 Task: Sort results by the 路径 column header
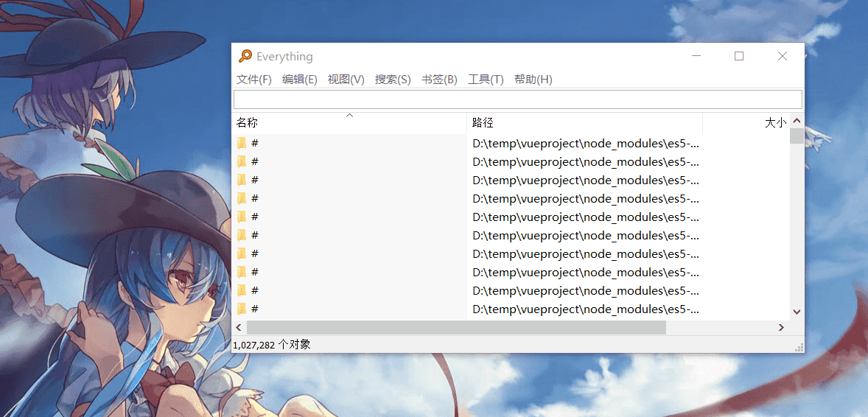pyautogui.click(x=585, y=123)
